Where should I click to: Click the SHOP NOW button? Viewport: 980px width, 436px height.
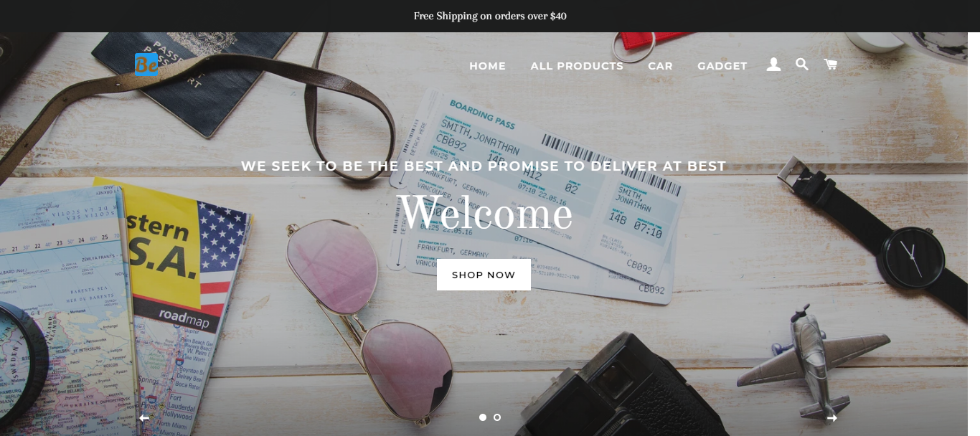(484, 275)
